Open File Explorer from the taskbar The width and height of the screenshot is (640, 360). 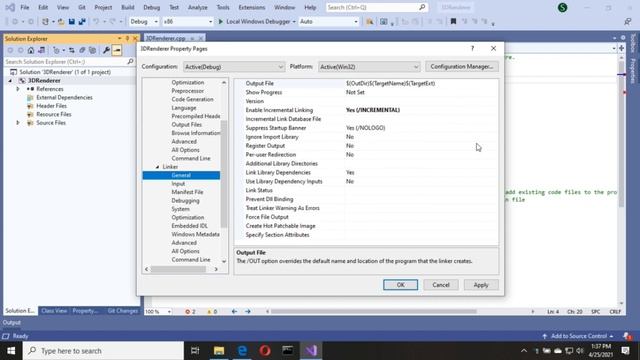tap(219, 351)
